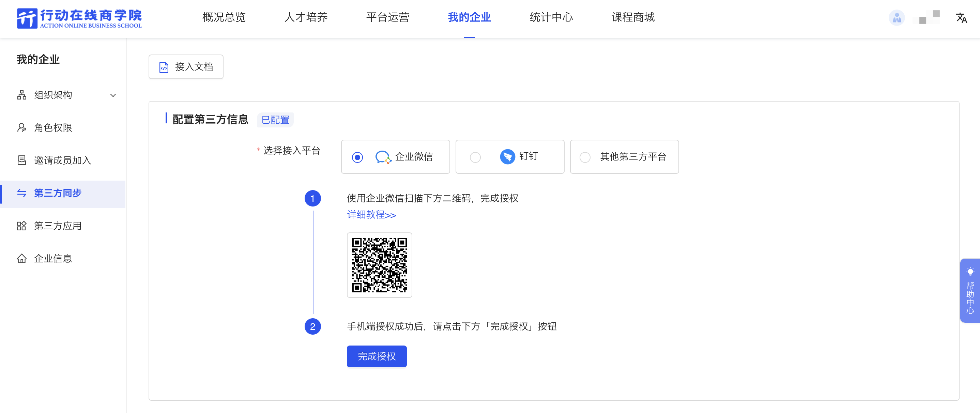Click the 使用企业微信扫描下方二维码 instruction text

[432, 198]
